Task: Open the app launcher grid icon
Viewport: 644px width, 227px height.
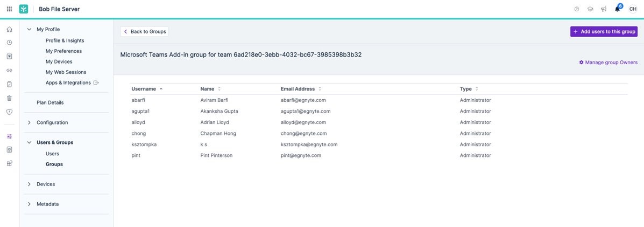Action: coord(9,9)
